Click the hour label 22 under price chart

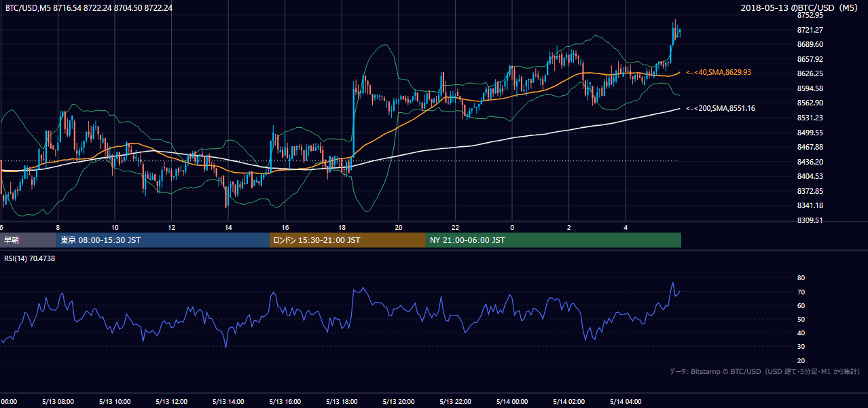point(455,228)
